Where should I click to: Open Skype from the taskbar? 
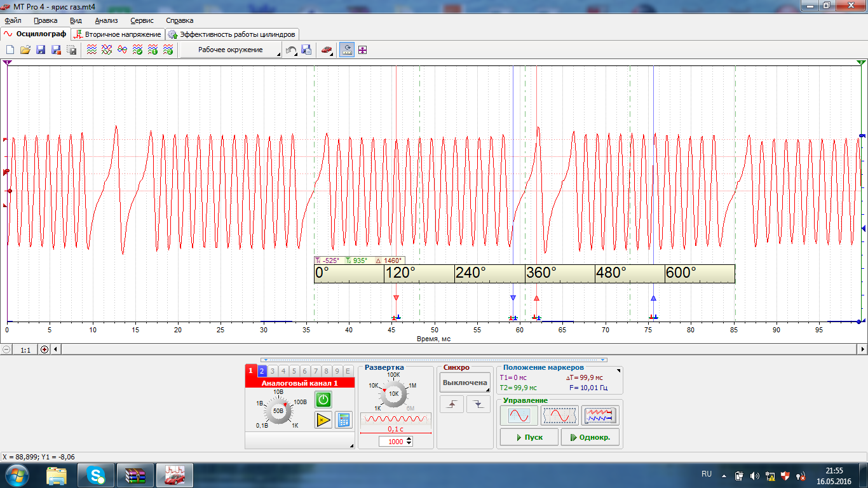coord(96,475)
